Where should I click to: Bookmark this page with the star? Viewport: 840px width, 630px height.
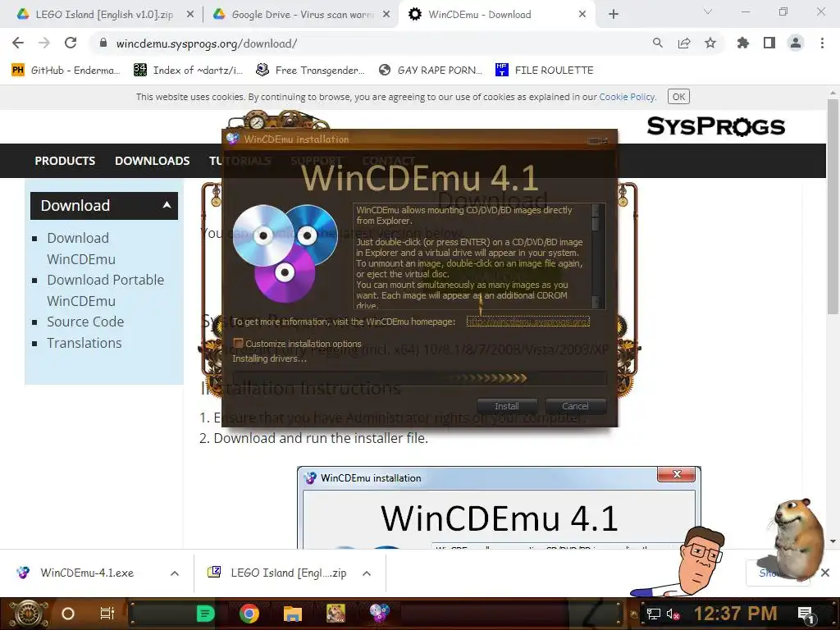pyautogui.click(x=710, y=43)
